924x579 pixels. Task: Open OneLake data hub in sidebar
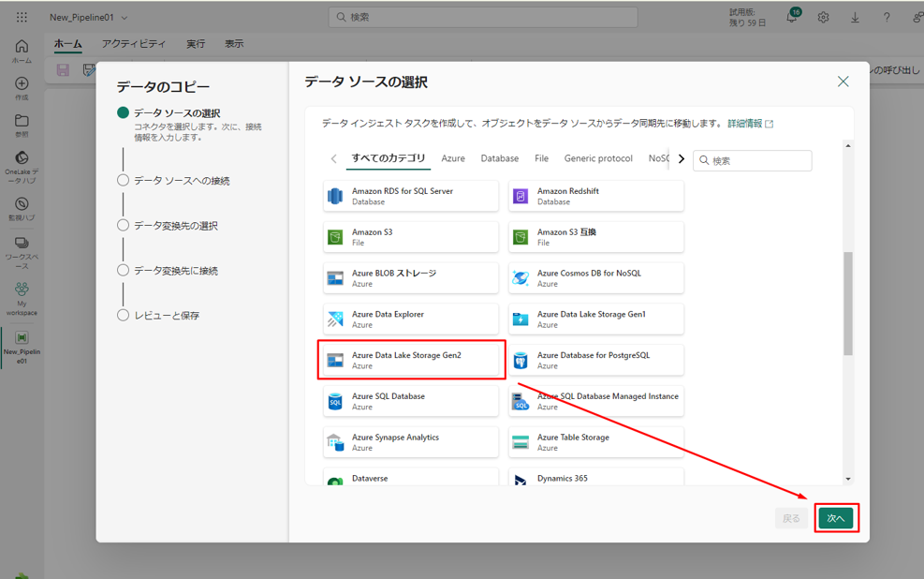22,163
